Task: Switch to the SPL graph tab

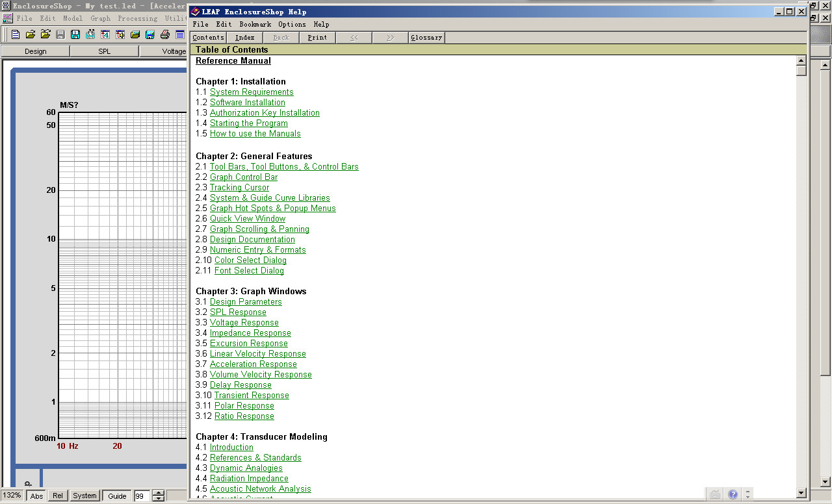Action: (104, 51)
